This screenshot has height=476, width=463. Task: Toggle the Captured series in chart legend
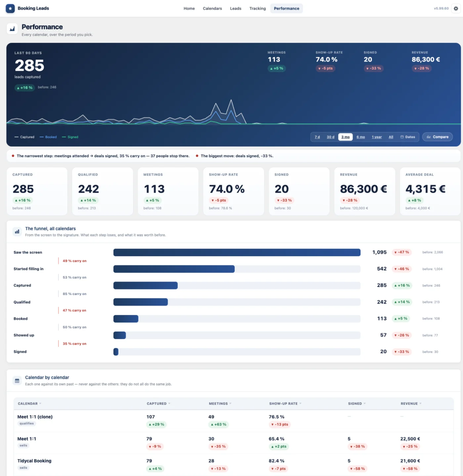pyautogui.click(x=24, y=137)
